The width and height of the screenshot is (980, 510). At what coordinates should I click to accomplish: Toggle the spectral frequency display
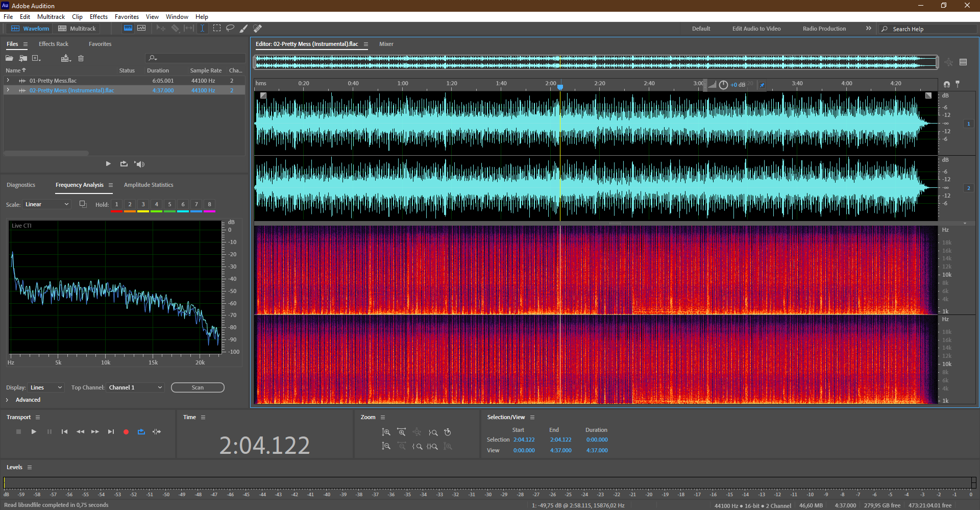(128, 28)
